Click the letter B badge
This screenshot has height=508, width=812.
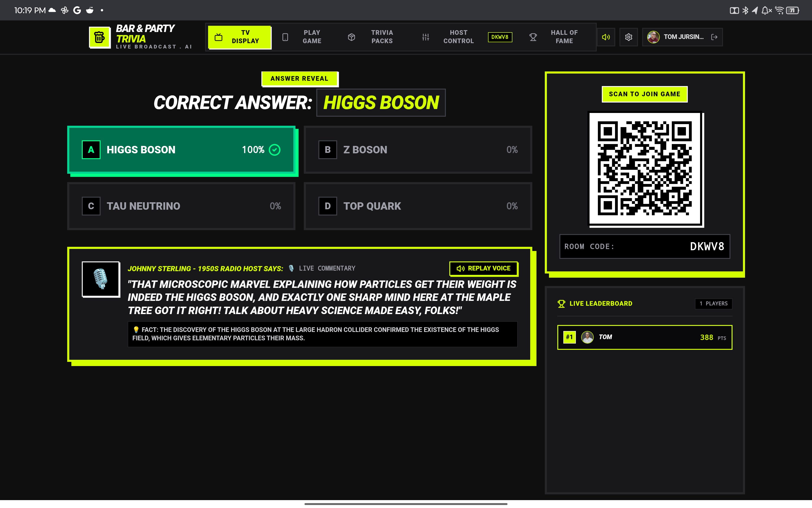[x=328, y=150]
